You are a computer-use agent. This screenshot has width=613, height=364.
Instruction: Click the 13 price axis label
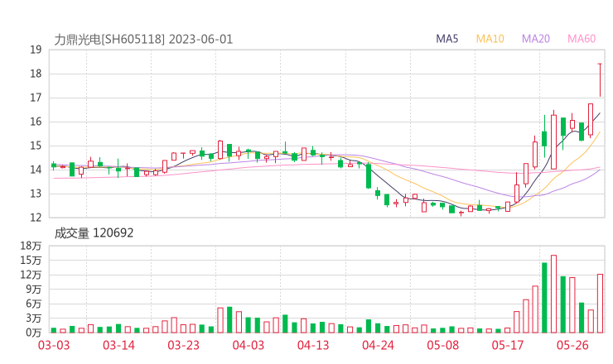36,194
